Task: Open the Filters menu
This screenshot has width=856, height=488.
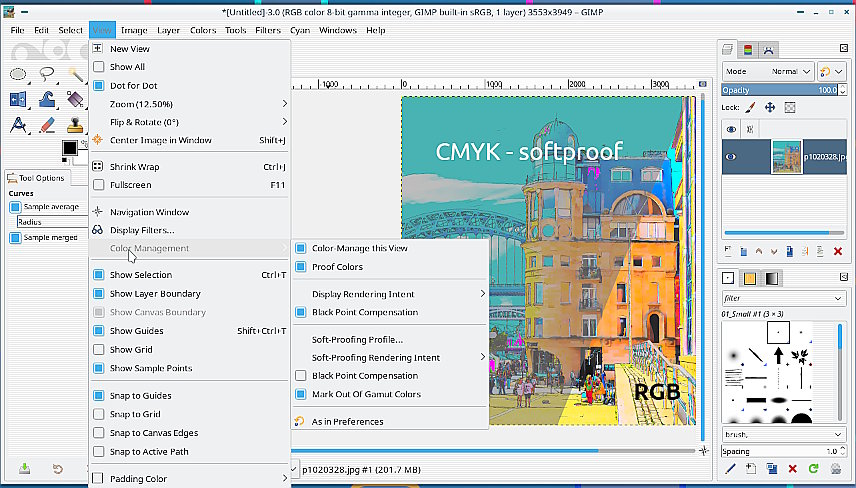Action: [x=267, y=30]
